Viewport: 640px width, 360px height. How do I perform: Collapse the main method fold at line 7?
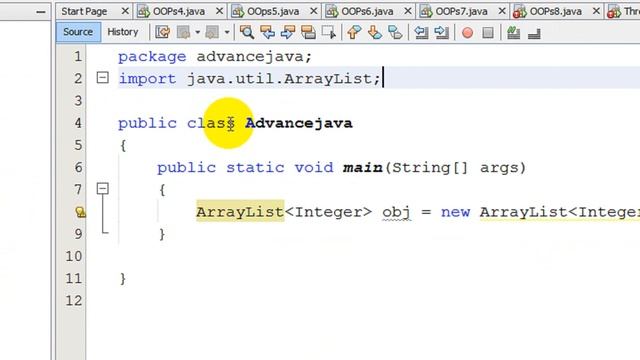tap(102, 189)
